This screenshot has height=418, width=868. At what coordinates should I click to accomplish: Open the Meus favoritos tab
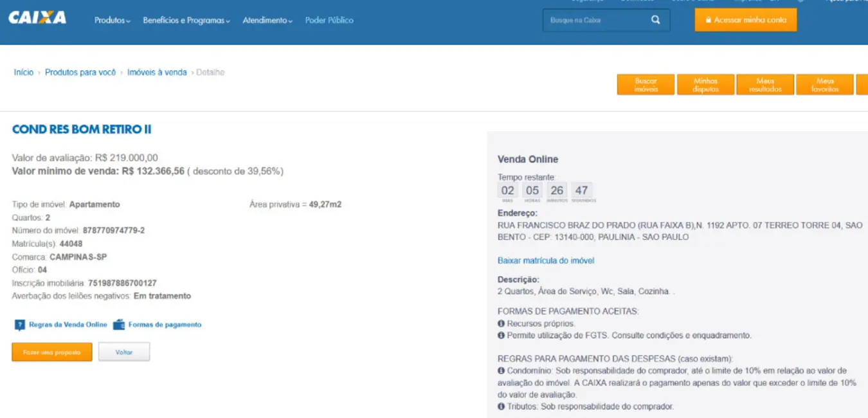825,85
